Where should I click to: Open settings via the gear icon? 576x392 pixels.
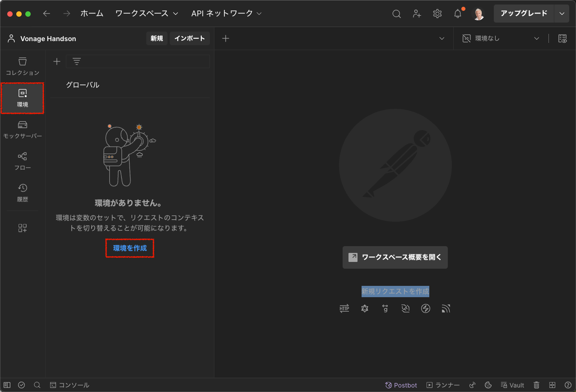pyautogui.click(x=437, y=14)
